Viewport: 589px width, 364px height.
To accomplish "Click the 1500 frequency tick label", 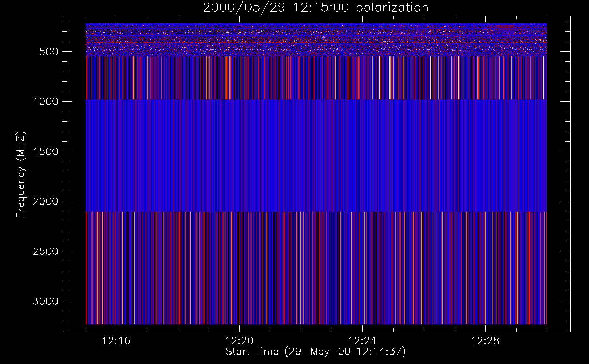I will [x=46, y=151].
